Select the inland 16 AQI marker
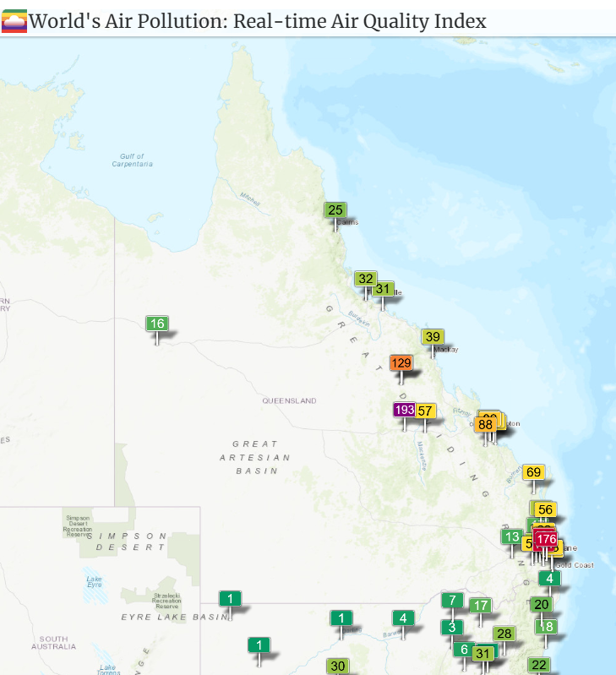Image resolution: width=616 pixels, height=675 pixels. pos(157,324)
